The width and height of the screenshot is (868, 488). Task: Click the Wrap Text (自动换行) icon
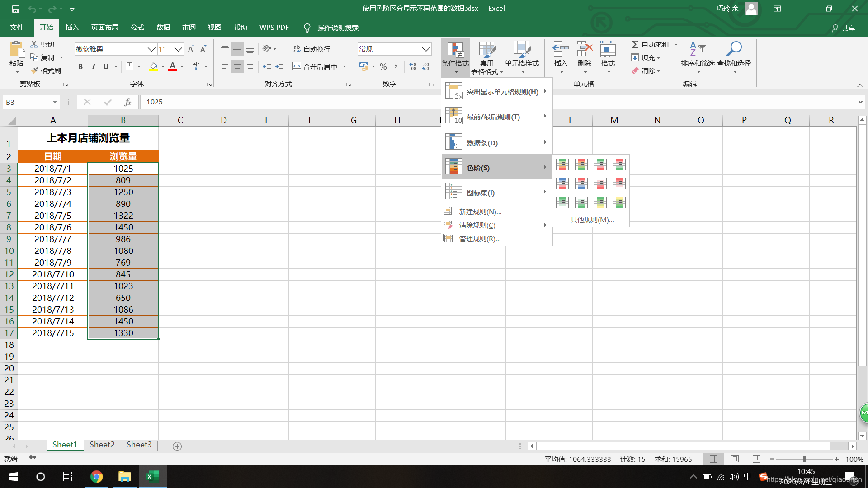pyautogui.click(x=297, y=49)
